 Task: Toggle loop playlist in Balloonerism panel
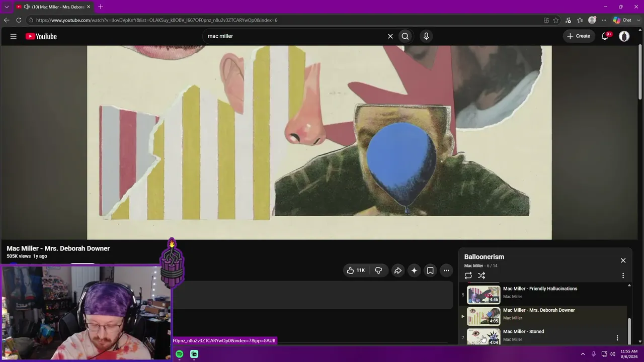tap(468, 276)
